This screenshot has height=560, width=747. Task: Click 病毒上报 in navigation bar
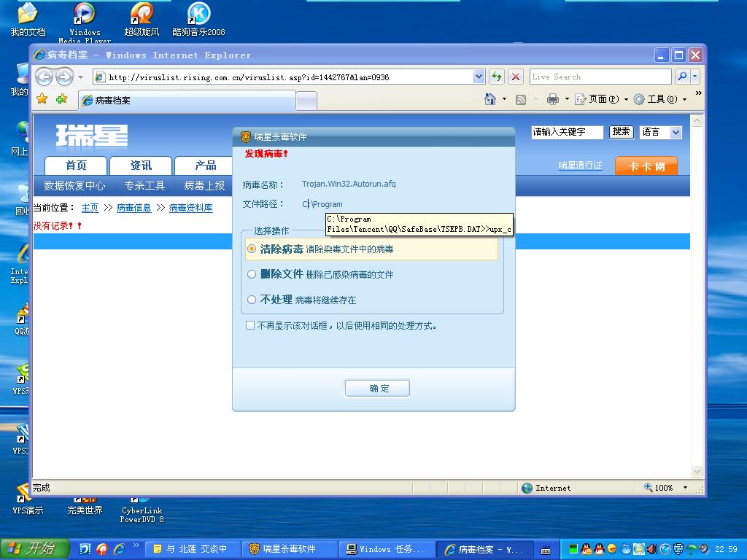tap(204, 186)
